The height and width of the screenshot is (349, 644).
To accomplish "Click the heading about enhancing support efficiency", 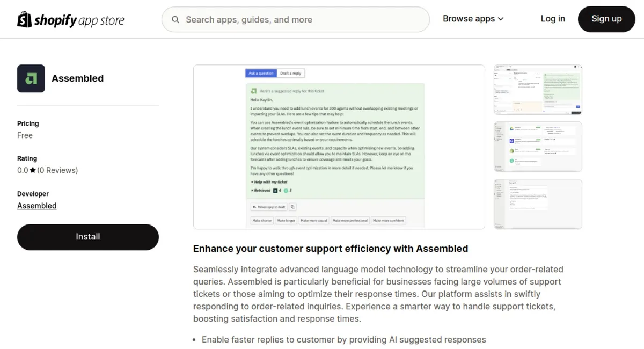I will (x=331, y=249).
